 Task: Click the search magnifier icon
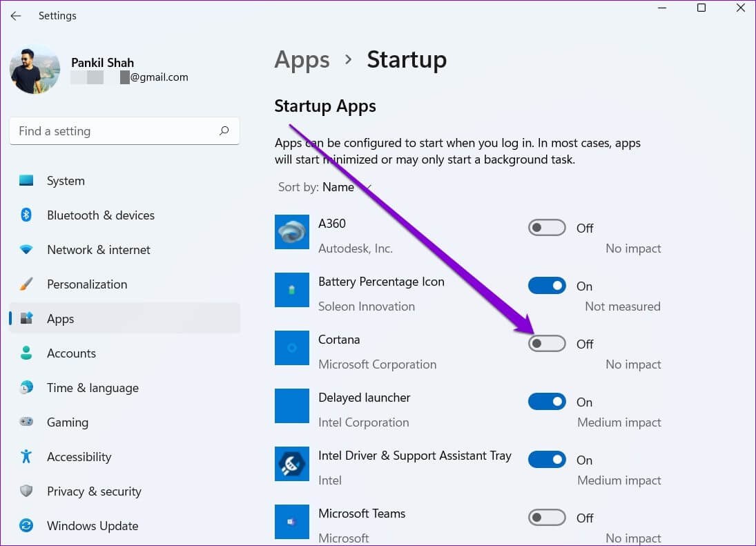pyautogui.click(x=224, y=130)
